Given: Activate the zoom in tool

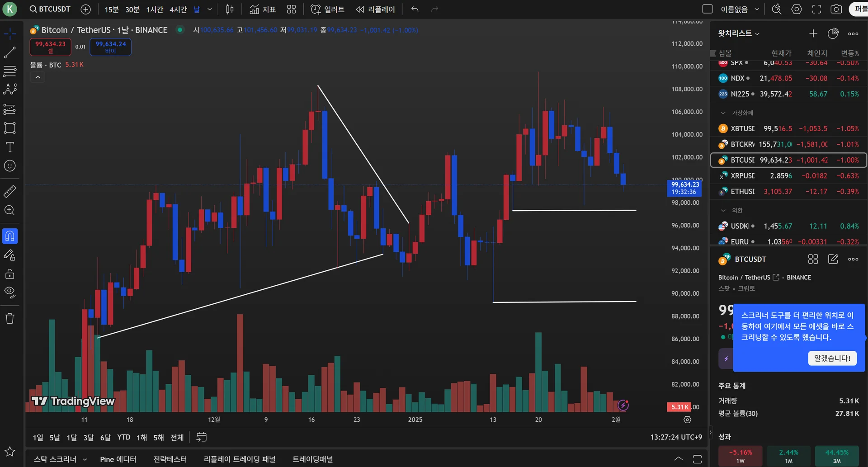Looking at the screenshot, I should (10, 210).
